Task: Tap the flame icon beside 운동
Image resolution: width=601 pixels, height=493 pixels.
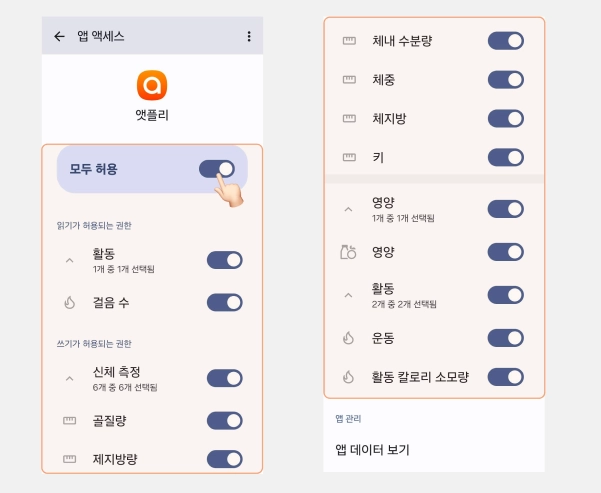Action: 348,338
